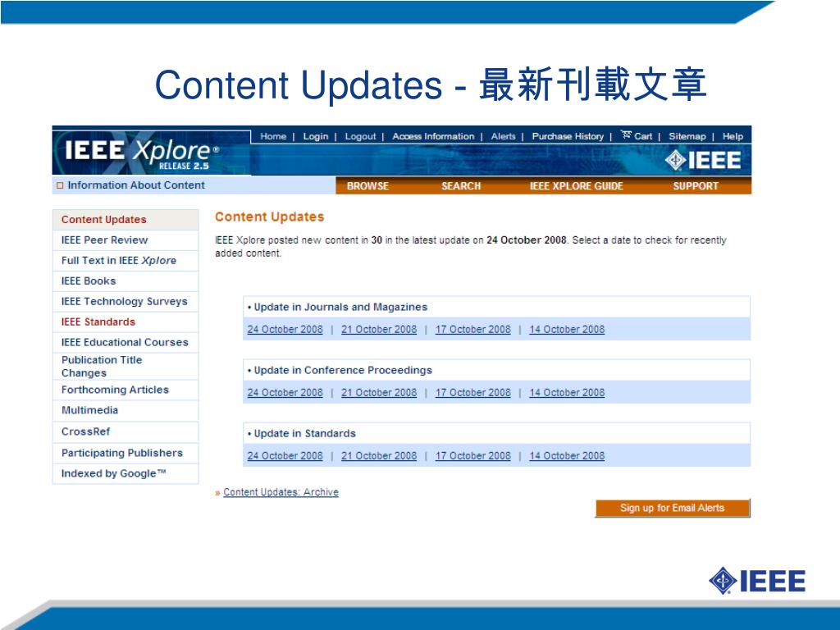Open Access Information in the top bar
The height and width of the screenshot is (630, 840).
tap(433, 136)
